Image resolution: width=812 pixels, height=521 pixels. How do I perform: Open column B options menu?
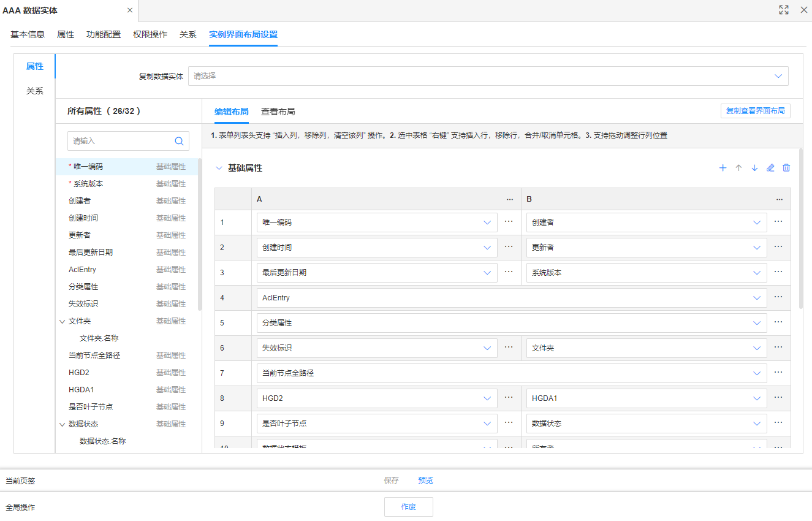(x=780, y=199)
